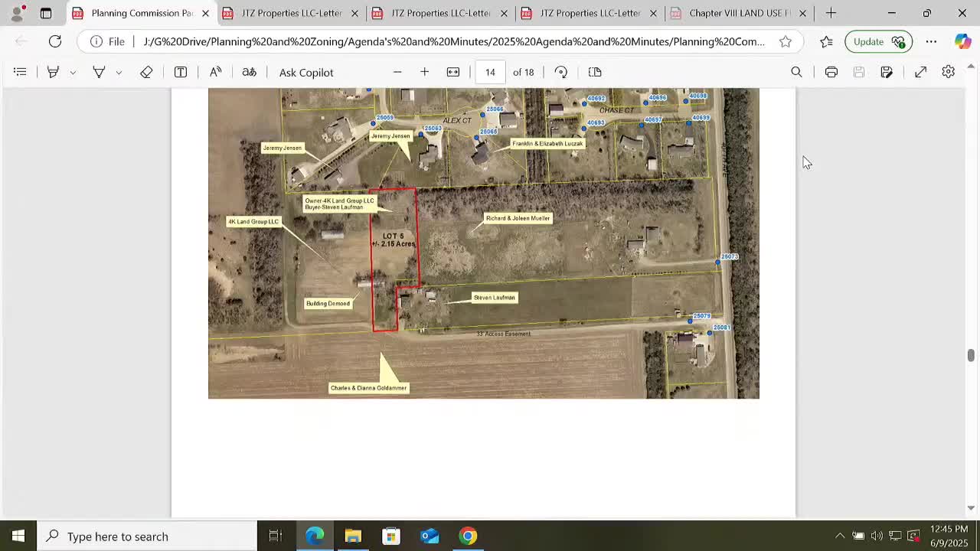The image size is (980, 551).
Task: Rotate the PDF page
Action: 561,72
